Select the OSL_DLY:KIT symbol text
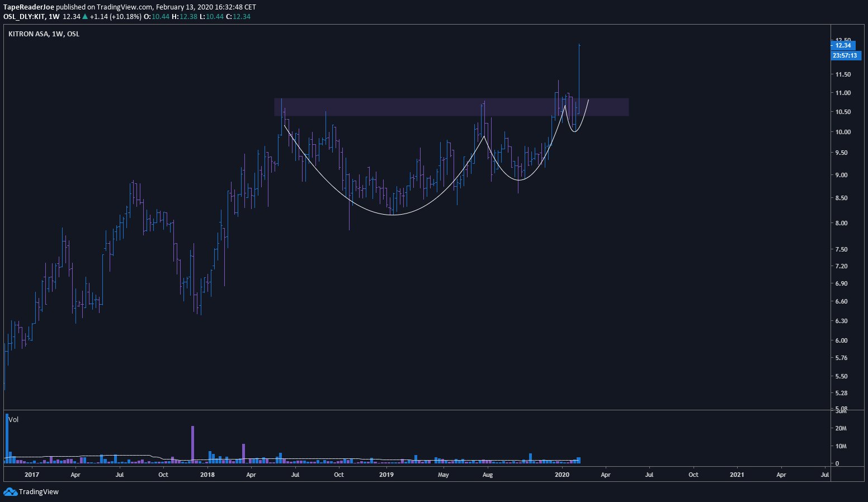 click(24, 17)
